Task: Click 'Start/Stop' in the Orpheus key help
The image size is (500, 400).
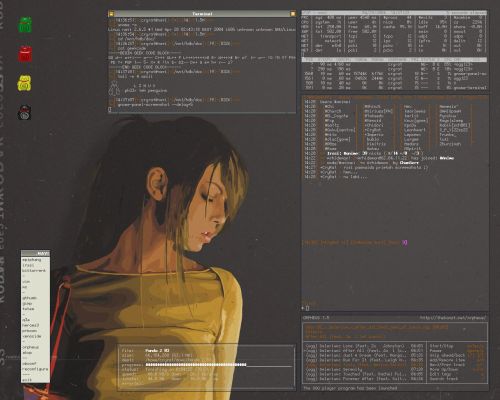Action: click(x=441, y=346)
